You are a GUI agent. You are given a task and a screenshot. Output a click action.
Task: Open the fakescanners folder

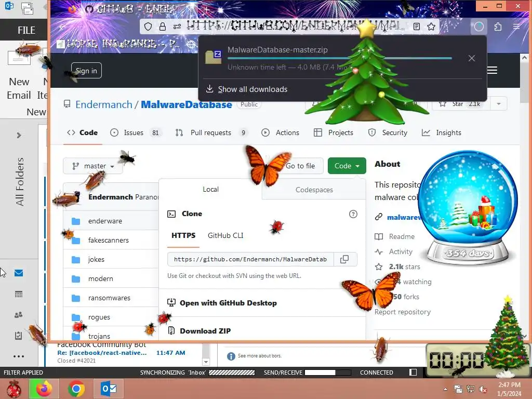[x=108, y=240]
